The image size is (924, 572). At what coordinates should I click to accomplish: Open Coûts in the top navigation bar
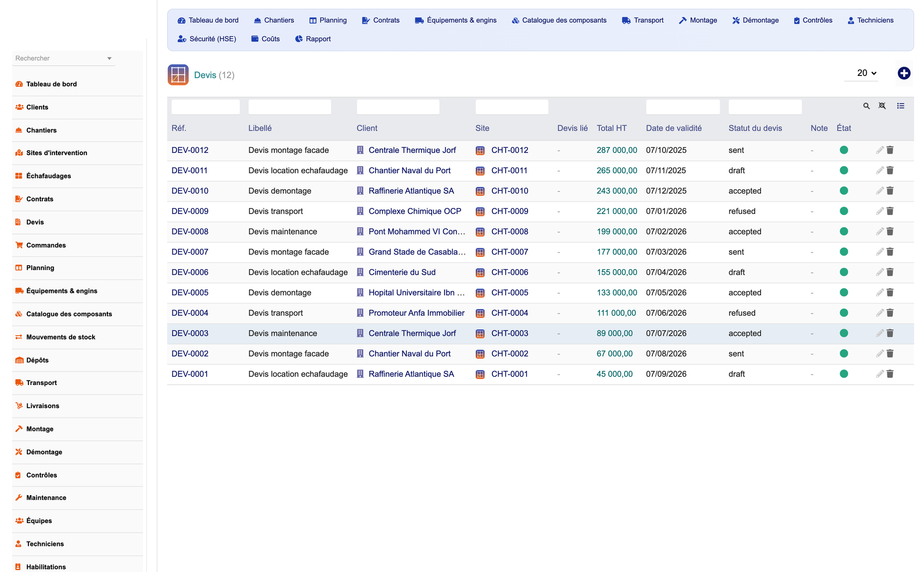click(265, 39)
